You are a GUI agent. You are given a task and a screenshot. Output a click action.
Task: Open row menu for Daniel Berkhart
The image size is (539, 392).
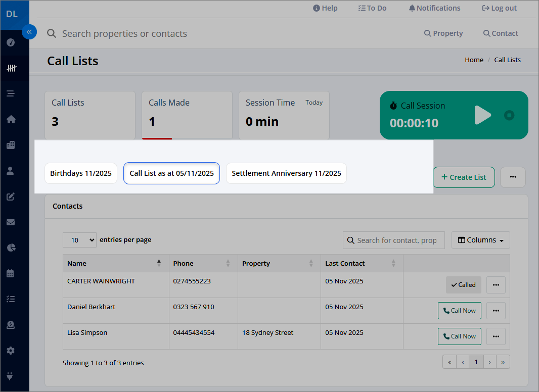pos(496,311)
